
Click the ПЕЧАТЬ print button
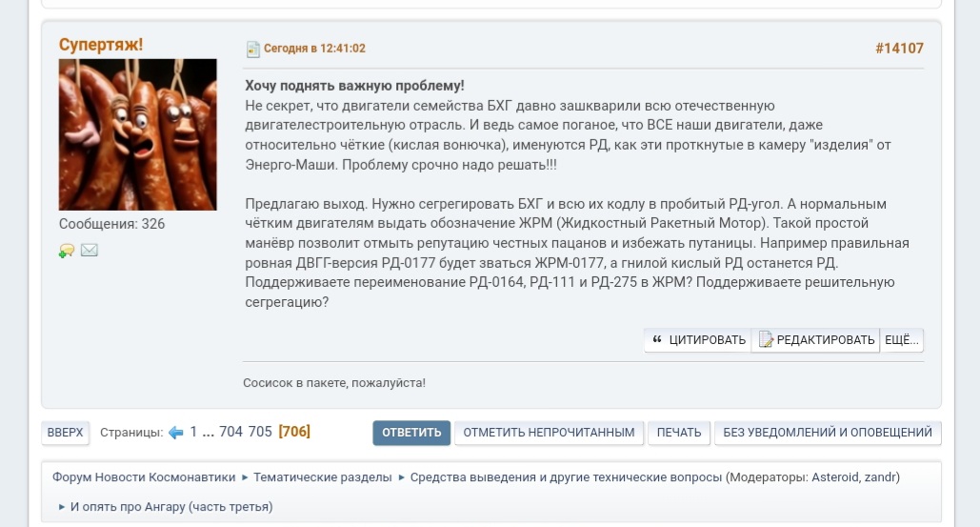[679, 433]
